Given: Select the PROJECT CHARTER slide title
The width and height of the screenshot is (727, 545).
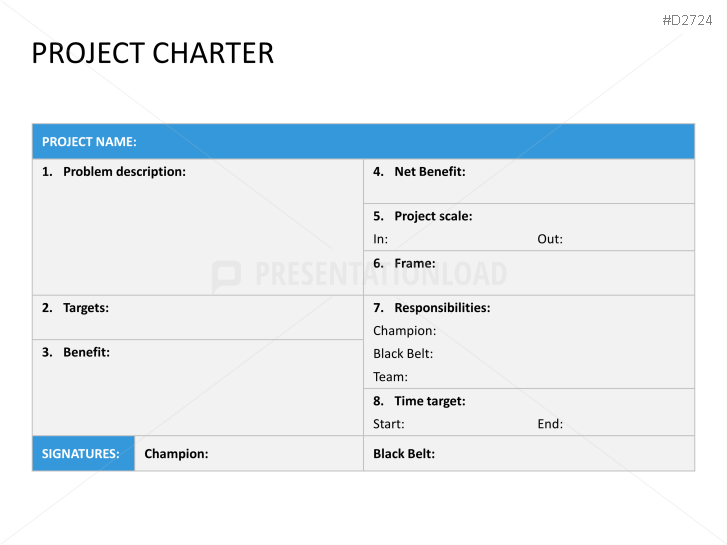Looking at the screenshot, I should [152, 53].
